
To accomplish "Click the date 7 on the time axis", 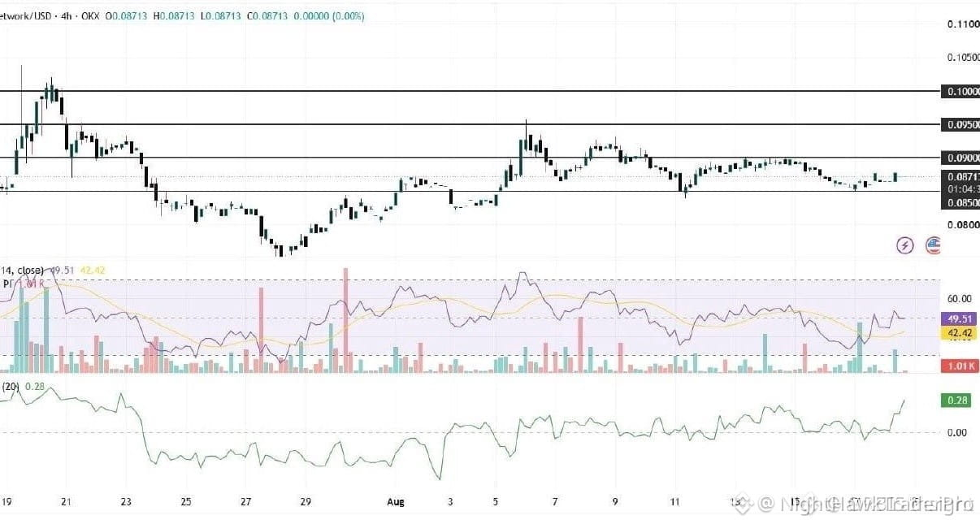I will click(x=555, y=501).
